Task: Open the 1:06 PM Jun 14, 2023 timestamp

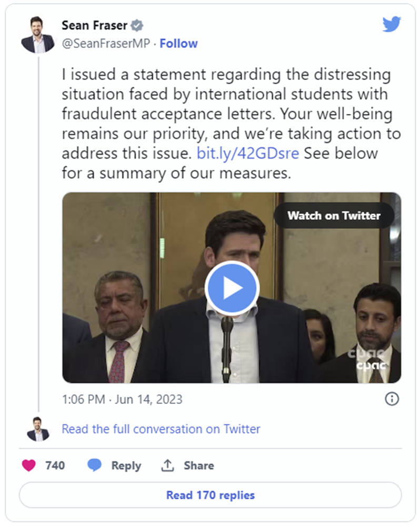Action: (x=122, y=399)
